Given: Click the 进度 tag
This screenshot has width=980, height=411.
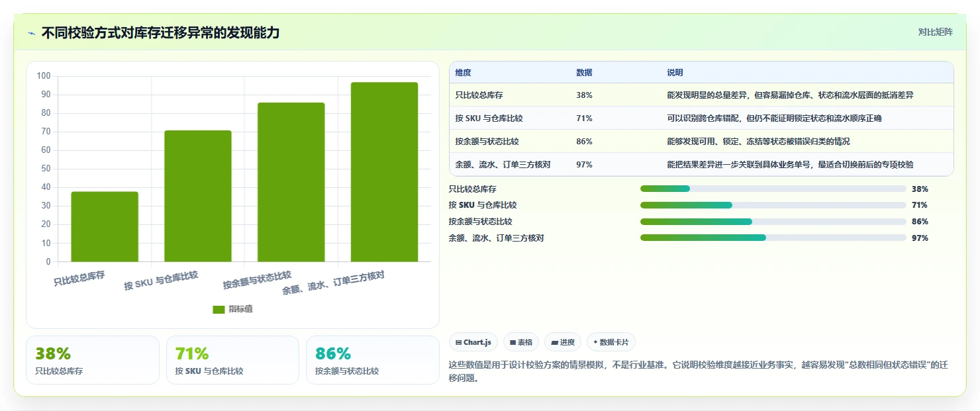Looking at the screenshot, I should click(563, 342).
